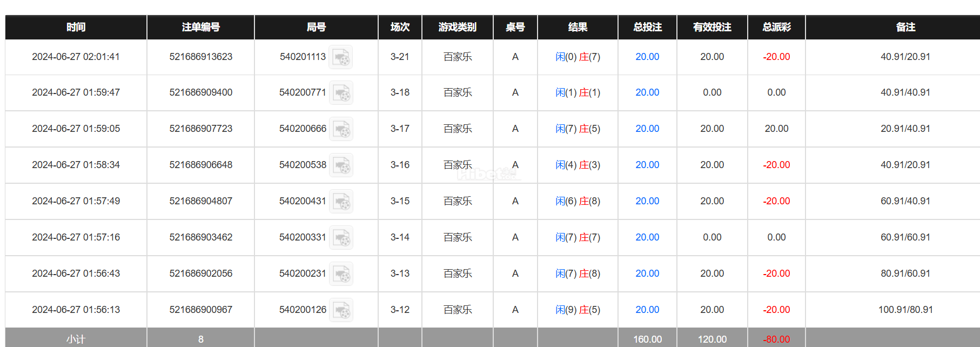Click the 结果 column header
980x347 pixels.
point(578,27)
